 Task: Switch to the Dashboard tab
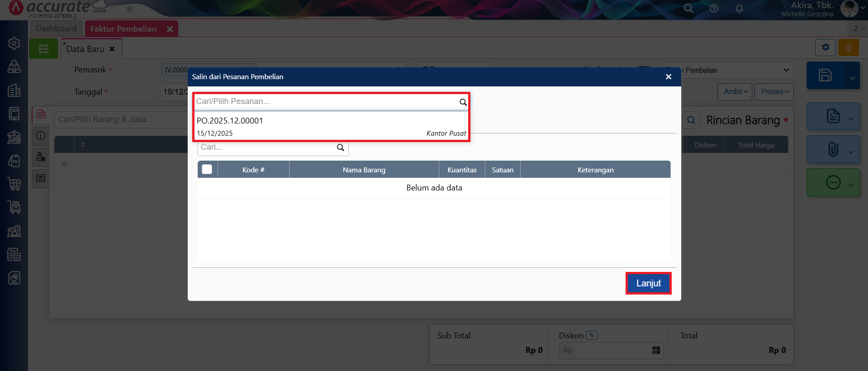tap(56, 29)
